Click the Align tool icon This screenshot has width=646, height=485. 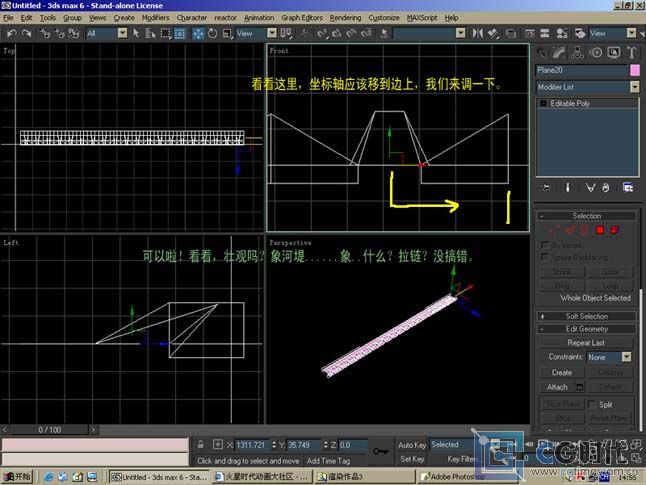click(x=493, y=33)
